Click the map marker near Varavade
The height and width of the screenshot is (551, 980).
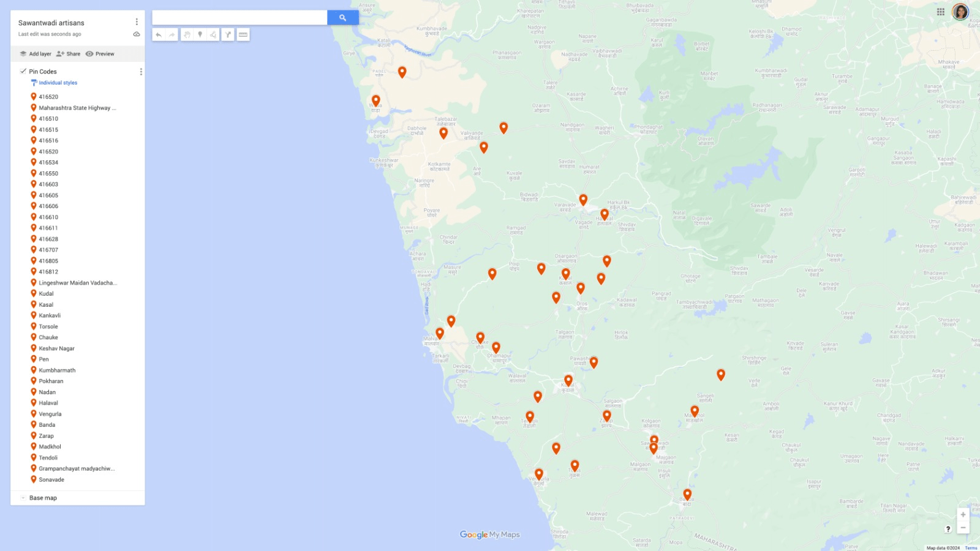[x=583, y=200]
